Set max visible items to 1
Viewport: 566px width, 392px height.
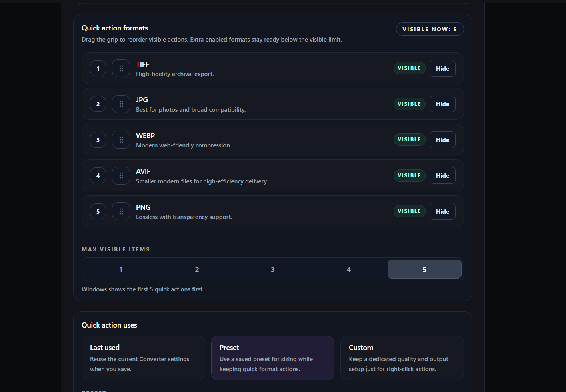coord(121,269)
